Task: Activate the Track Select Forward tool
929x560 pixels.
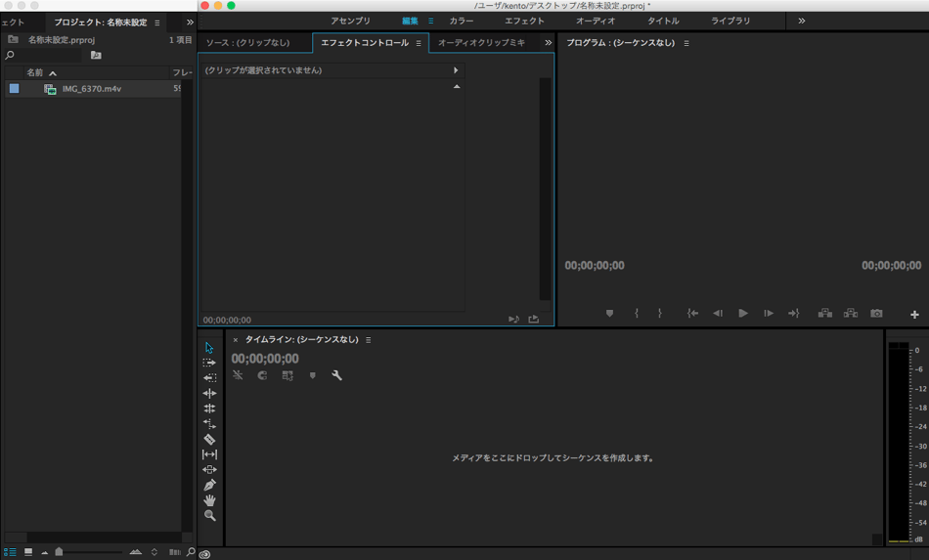Action: click(x=209, y=363)
